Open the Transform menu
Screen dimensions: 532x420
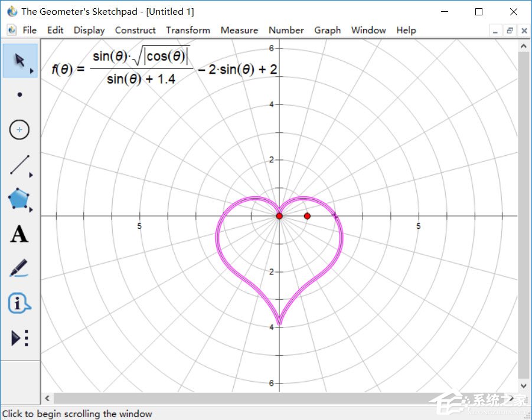tap(188, 30)
